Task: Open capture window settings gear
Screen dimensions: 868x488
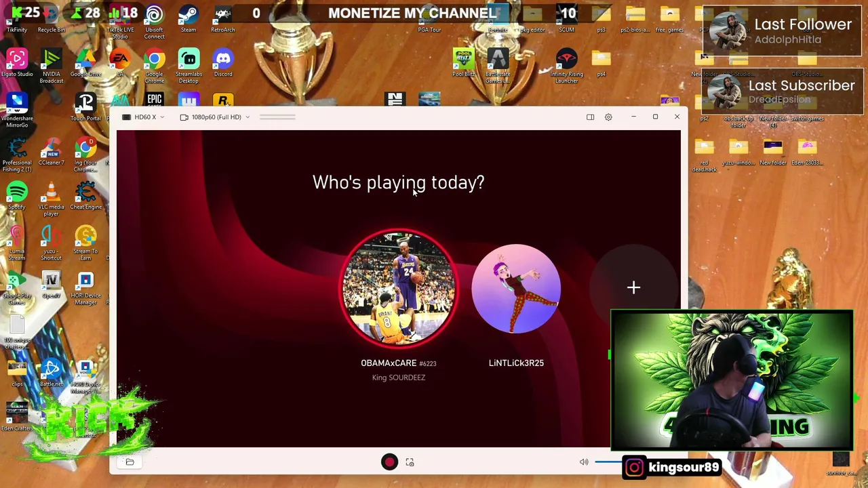Action: point(608,117)
